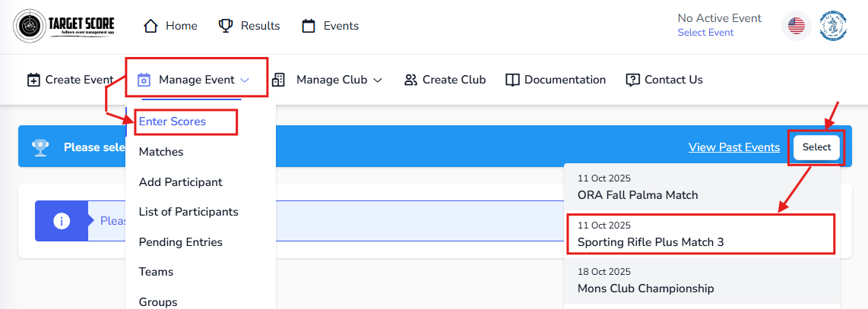Select Mons Club Championship event
Screen dimensions: 868x309
(702, 280)
